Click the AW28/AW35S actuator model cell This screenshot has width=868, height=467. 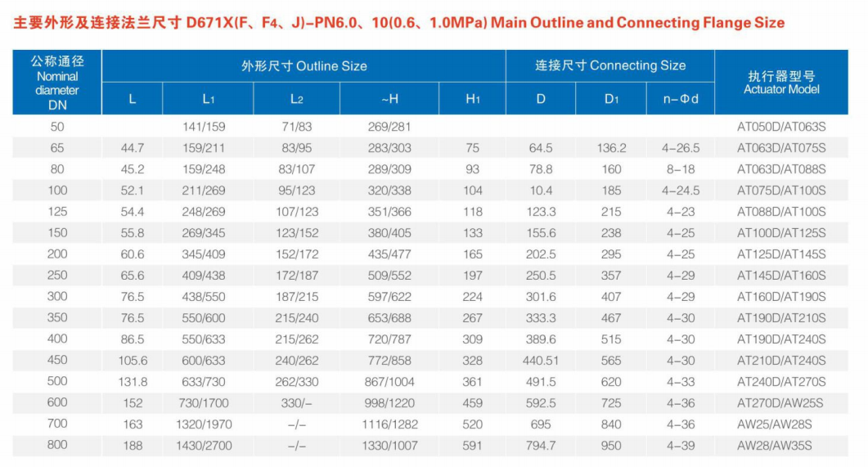point(780,446)
